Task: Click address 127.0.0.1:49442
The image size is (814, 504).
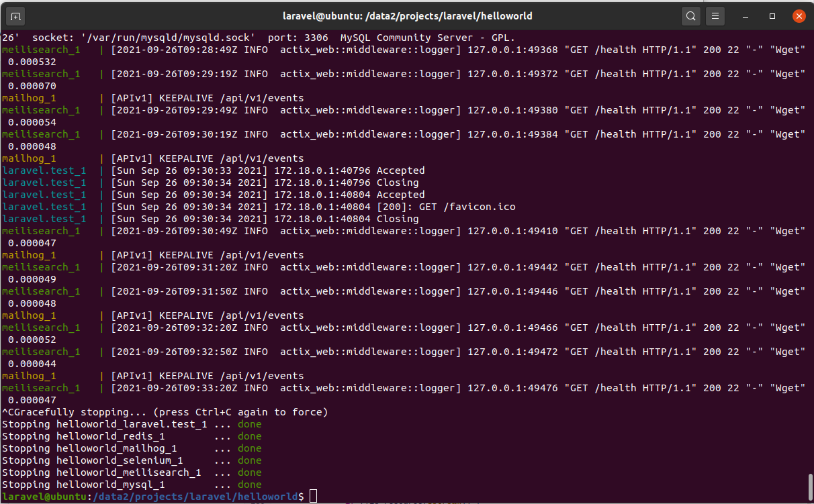Action: [512, 267]
